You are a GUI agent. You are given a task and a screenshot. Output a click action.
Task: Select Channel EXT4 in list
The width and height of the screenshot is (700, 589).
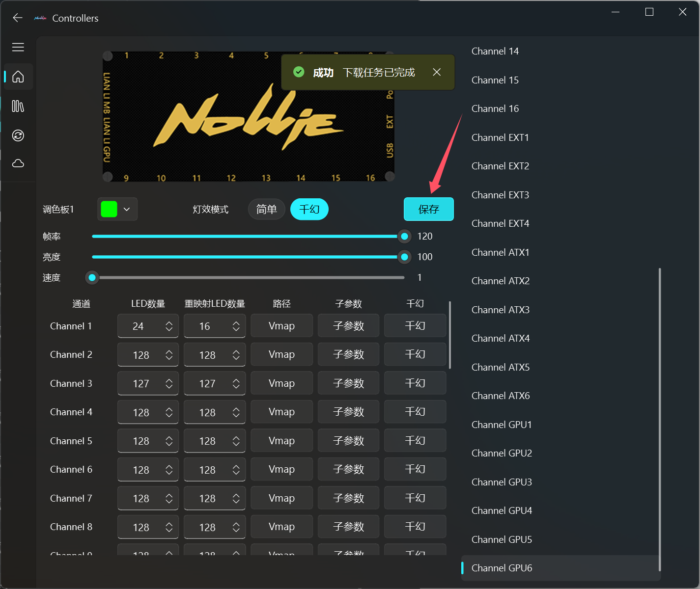(560, 223)
